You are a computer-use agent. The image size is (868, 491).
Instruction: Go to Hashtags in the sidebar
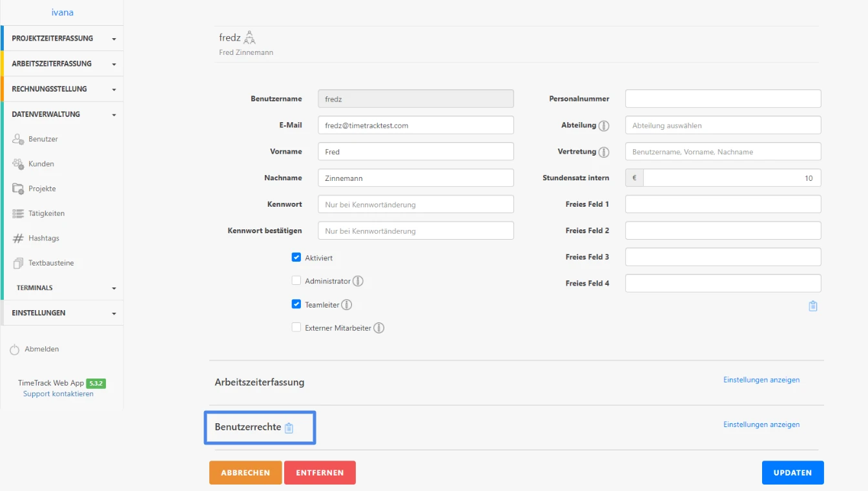tap(43, 238)
